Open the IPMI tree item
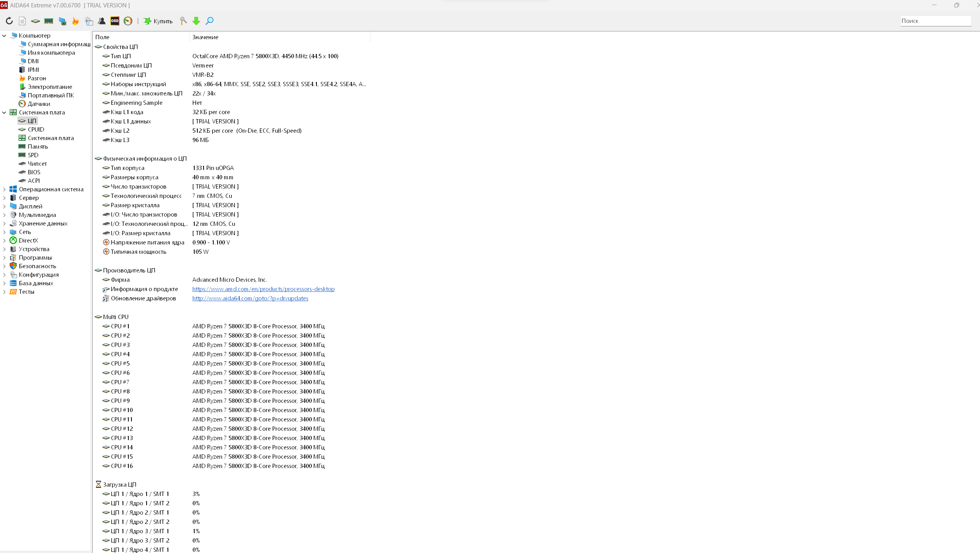Image resolution: width=980 pixels, height=553 pixels. tap(33, 69)
